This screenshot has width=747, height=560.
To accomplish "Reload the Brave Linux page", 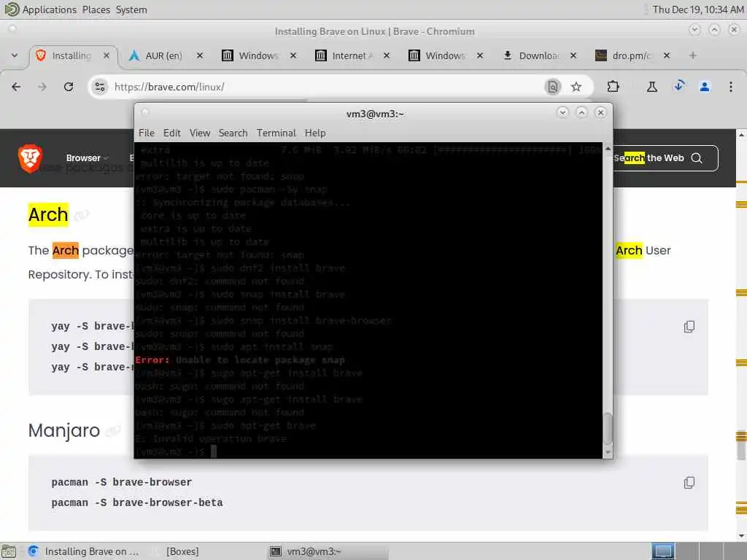I will point(69,87).
